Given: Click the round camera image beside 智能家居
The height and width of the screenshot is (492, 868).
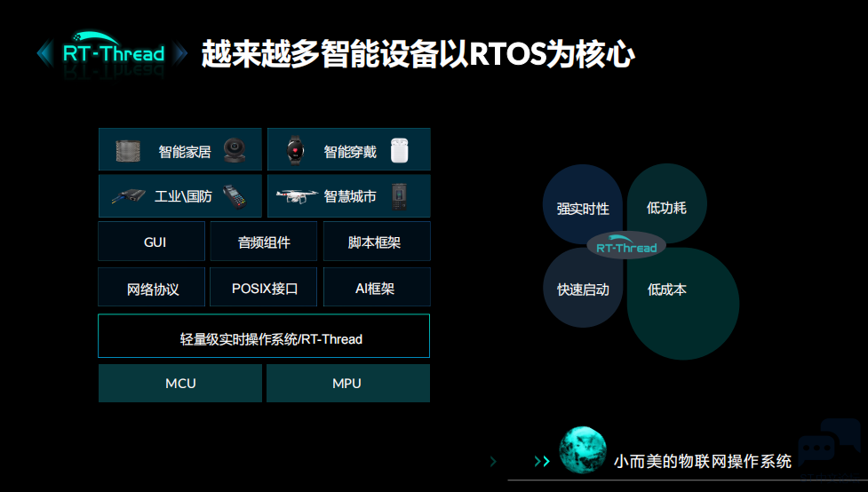Looking at the screenshot, I should click(x=235, y=150).
